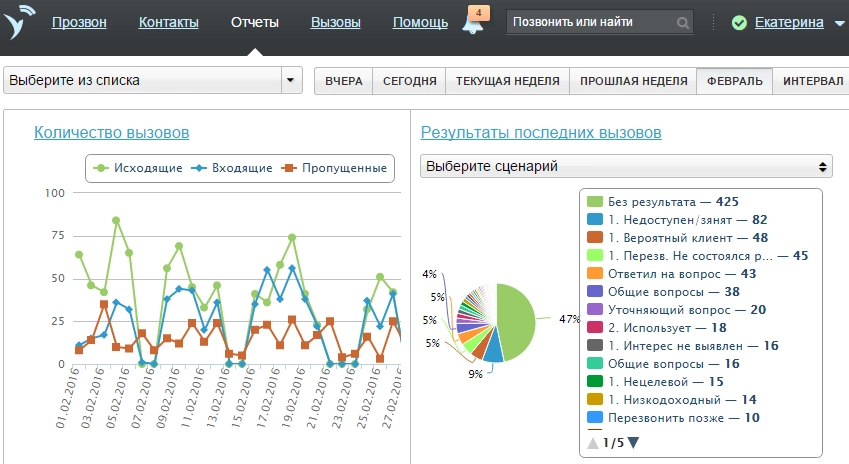Toggle the Входящие series in chart legend
The width and height of the screenshot is (849, 464).
pyautogui.click(x=232, y=168)
